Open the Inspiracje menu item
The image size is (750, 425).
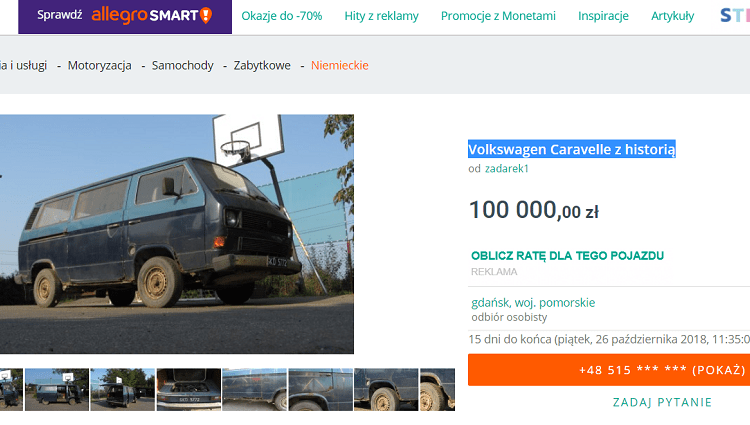(x=603, y=16)
